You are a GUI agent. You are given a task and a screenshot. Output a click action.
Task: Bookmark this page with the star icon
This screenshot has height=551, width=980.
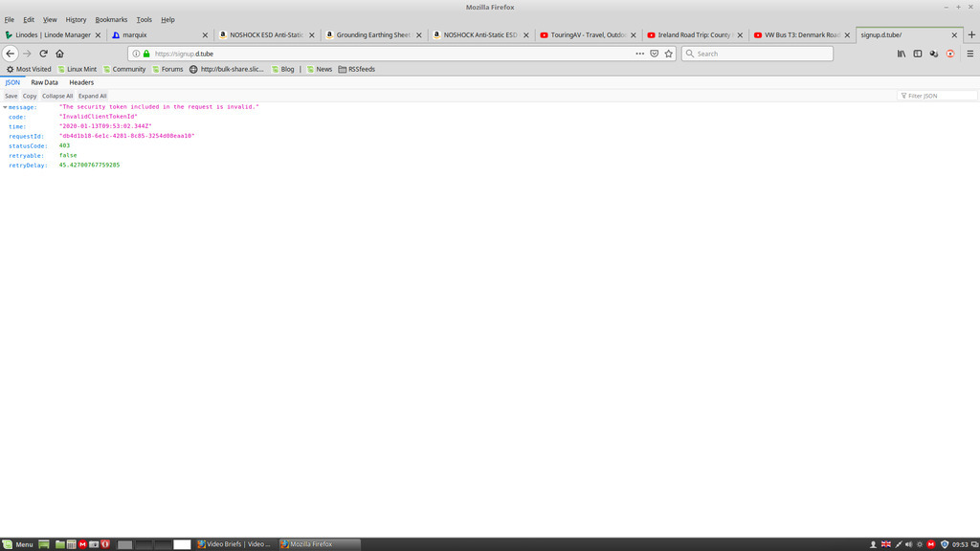coord(669,54)
